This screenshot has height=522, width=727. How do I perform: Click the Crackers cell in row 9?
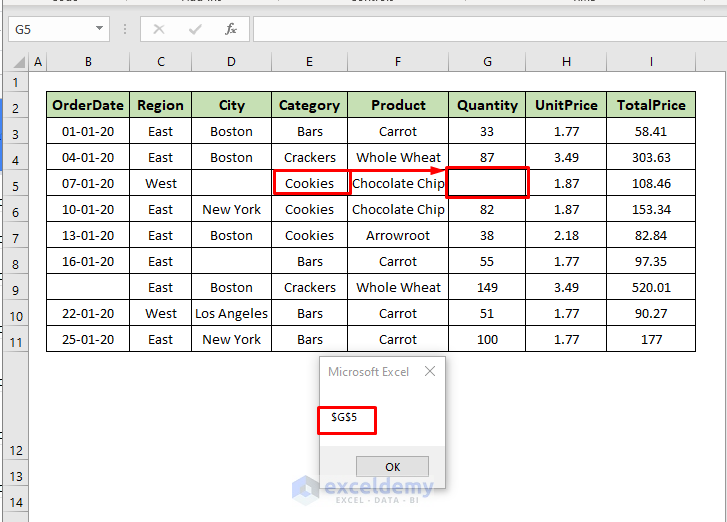pos(309,287)
